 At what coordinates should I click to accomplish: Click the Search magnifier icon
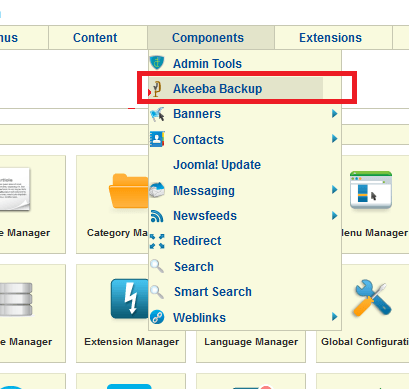(157, 266)
